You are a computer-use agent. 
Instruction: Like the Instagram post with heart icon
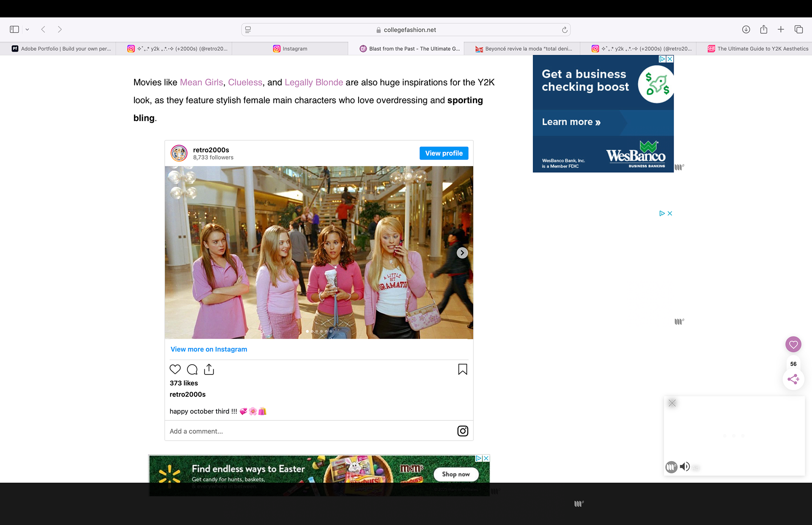pos(175,369)
